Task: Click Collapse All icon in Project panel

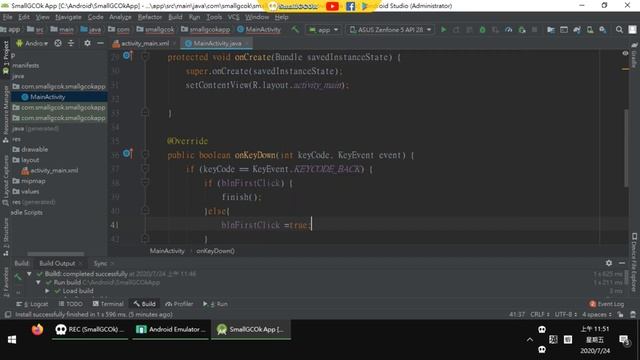Action: pos(71,43)
